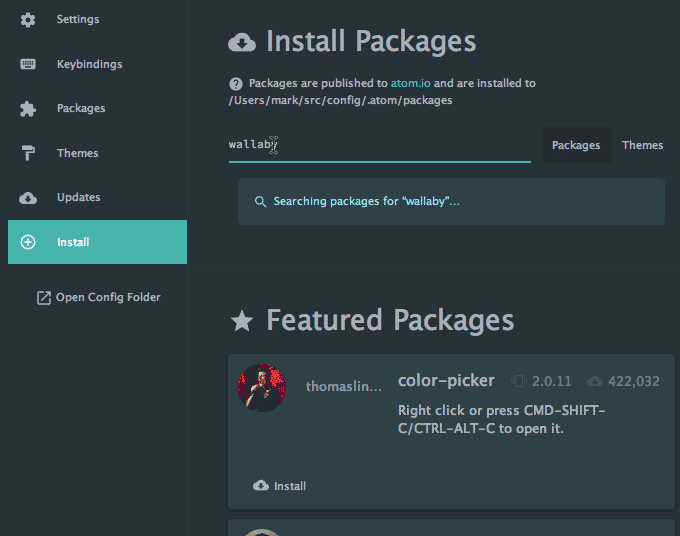Click the Featured Packages star icon
Image resolution: width=680 pixels, height=536 pixels.
point(242,321)
